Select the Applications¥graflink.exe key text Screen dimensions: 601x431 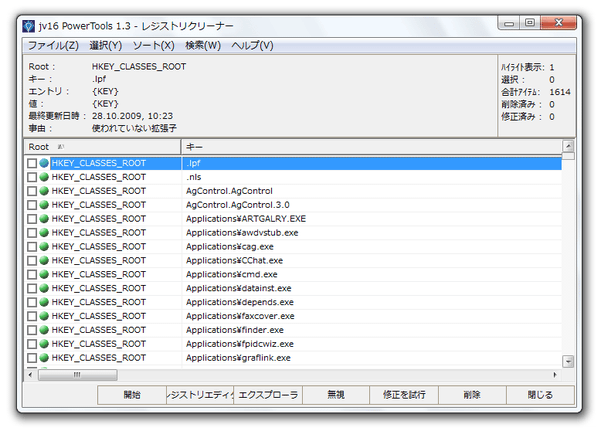[238, 358]
